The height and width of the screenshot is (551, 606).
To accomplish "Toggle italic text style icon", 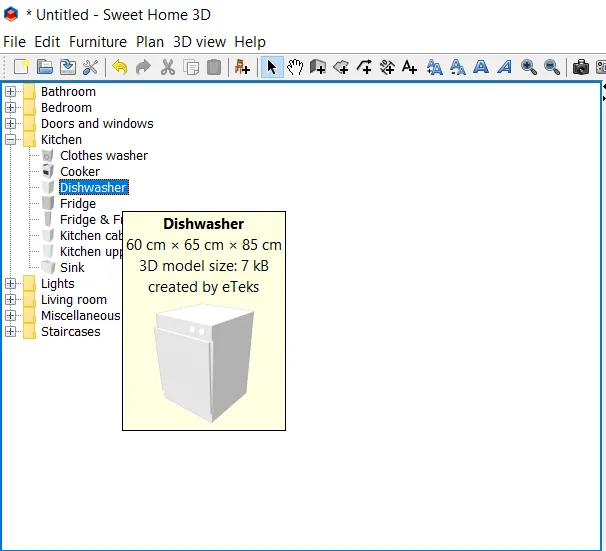I will click(x=504, y=67).
